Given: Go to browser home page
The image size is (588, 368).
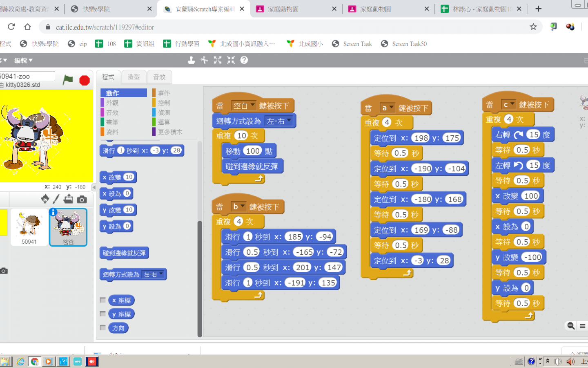Looking at the screenshot, I should click(27, 27).
